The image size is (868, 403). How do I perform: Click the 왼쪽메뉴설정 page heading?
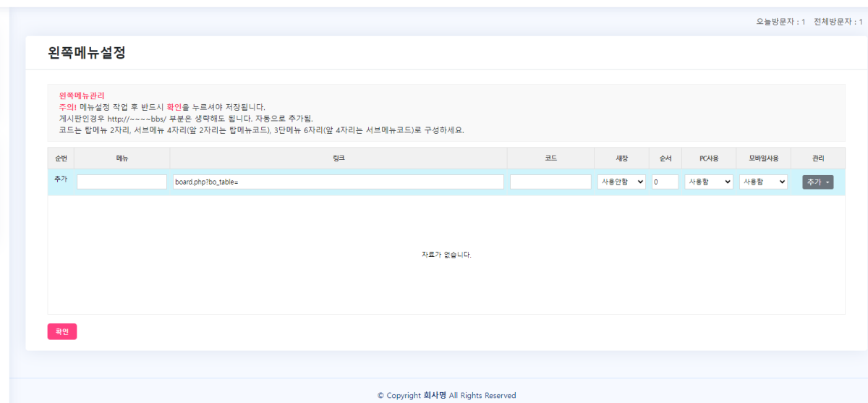pos(87,53)
